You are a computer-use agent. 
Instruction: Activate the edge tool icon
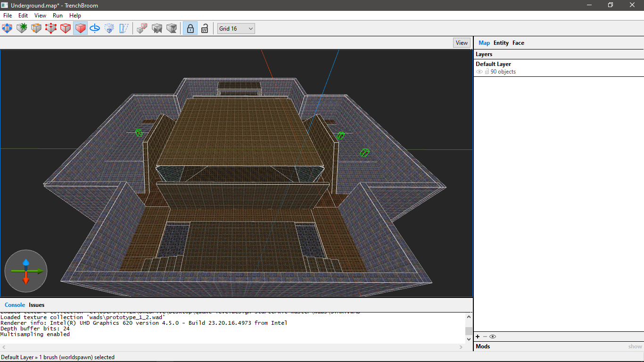66,28
